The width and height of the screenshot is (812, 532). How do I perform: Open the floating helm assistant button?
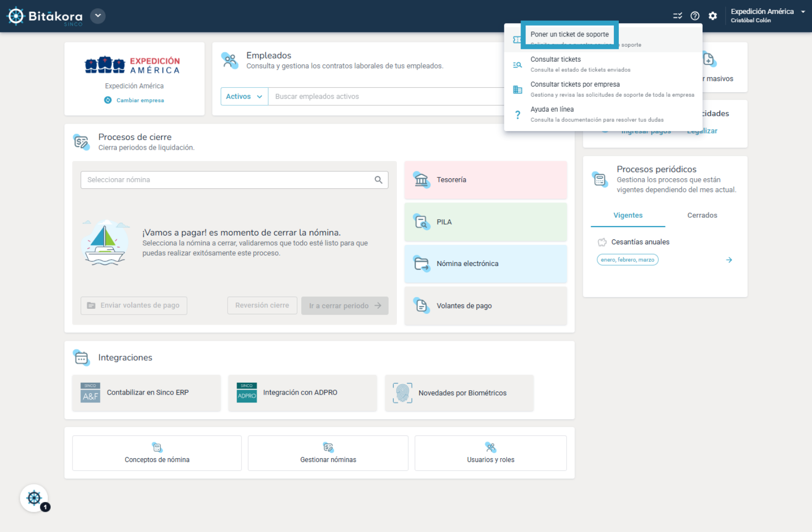click(34, 498)
